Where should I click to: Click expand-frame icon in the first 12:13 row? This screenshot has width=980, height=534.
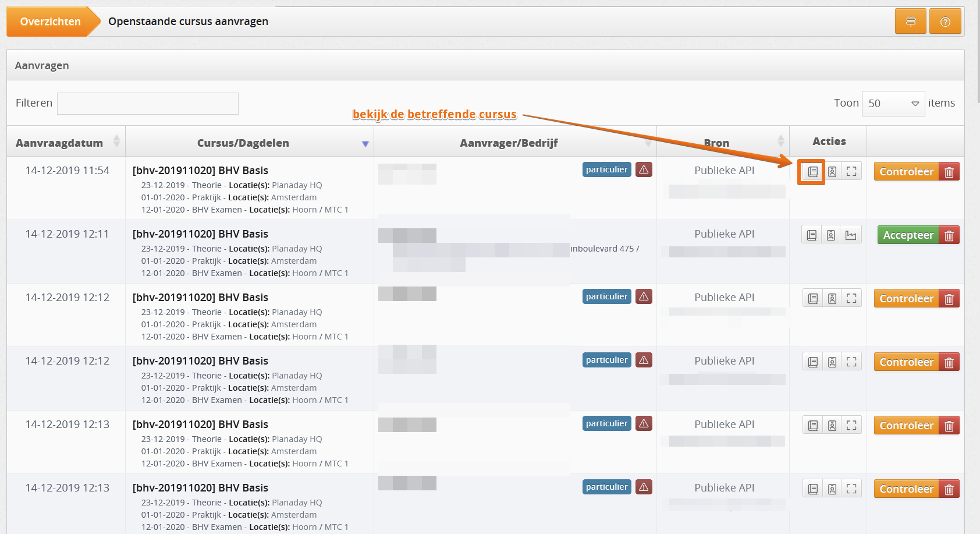[x=851, y=426]
